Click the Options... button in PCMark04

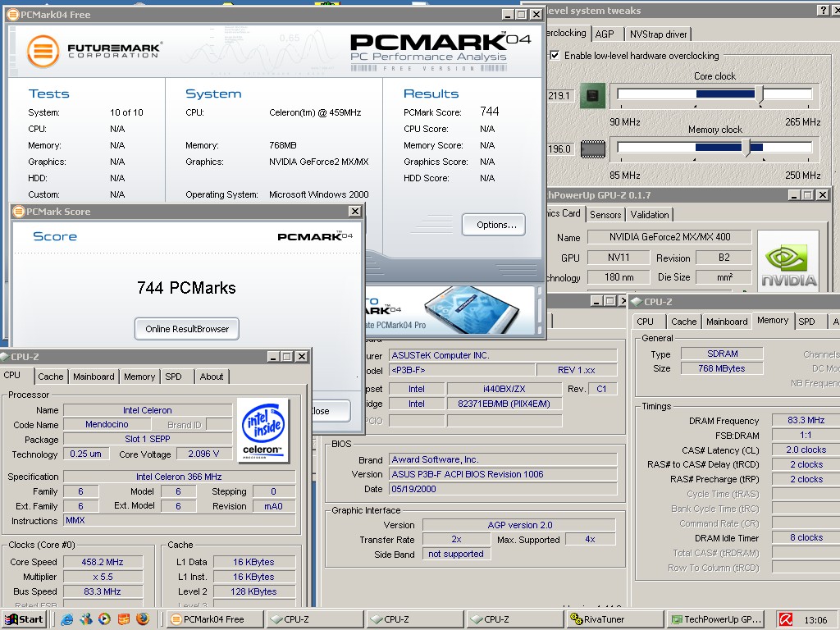coord(494,225)
